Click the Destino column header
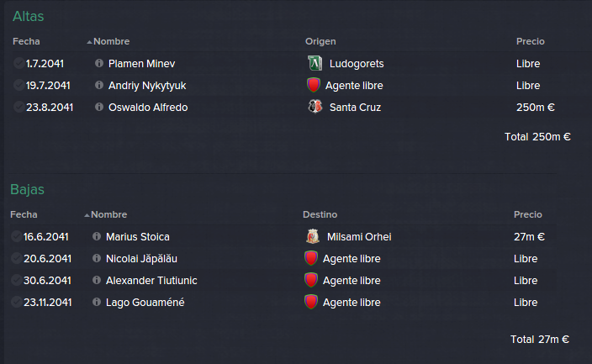The height and width of the screenshot is (364, 592). click(320, 214)
